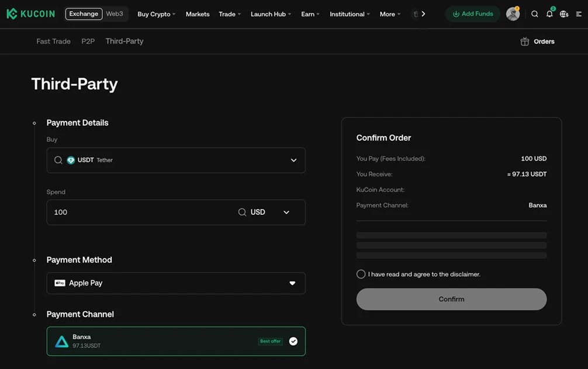Tick the disclaimer agreement checkbox
The image size is (588, 369).
click(361, 274)
